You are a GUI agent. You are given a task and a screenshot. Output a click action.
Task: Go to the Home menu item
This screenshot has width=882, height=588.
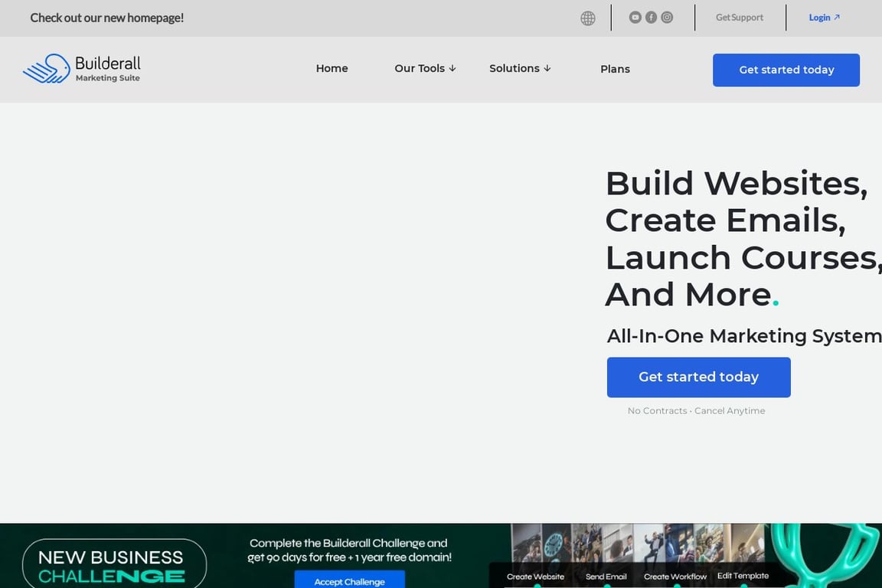(332, 68)
